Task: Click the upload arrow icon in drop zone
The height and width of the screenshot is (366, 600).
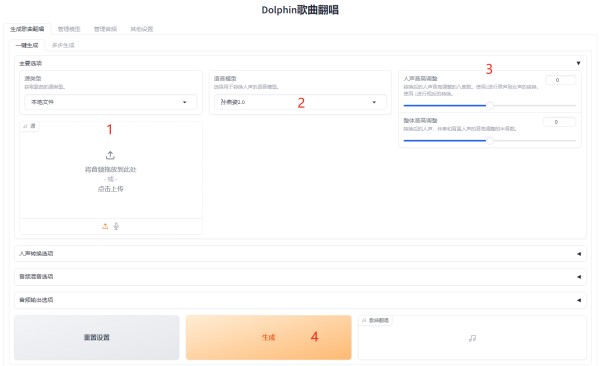Action: coord(110,155)
